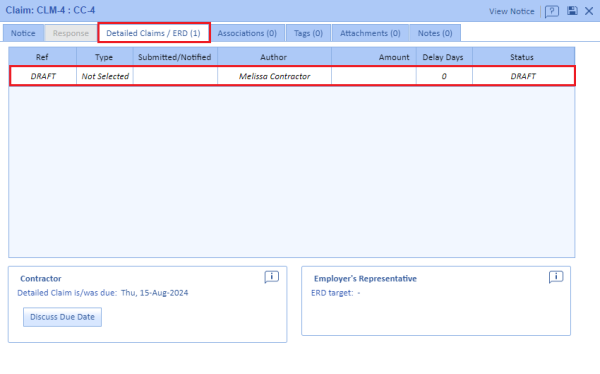Viewport: 600px width, 374px height.
Task: Open Detailed Claims / ERD (1) tab
Action: 153,33
